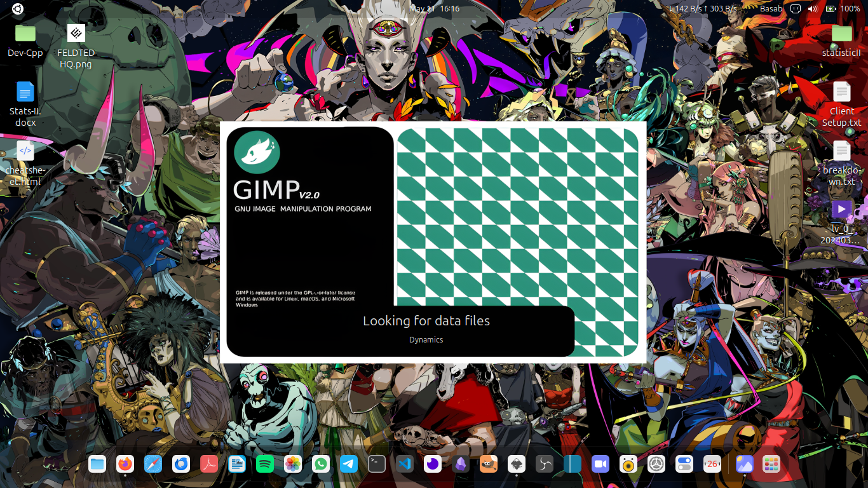868x488 pixels.
Task: Open the clock showing 16:16
Action: click(435, 8)
